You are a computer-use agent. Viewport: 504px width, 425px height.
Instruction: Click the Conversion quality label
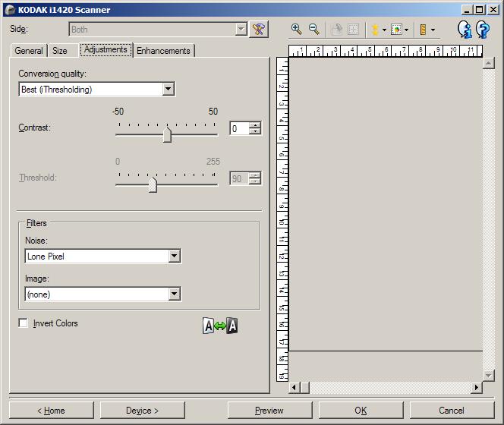[x=52, y=74]
